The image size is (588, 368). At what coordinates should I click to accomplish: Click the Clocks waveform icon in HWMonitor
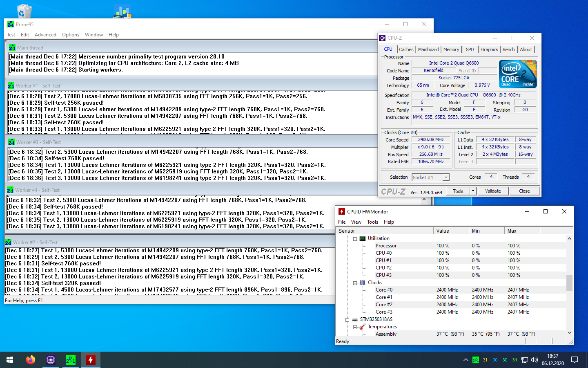coord(363,283)
